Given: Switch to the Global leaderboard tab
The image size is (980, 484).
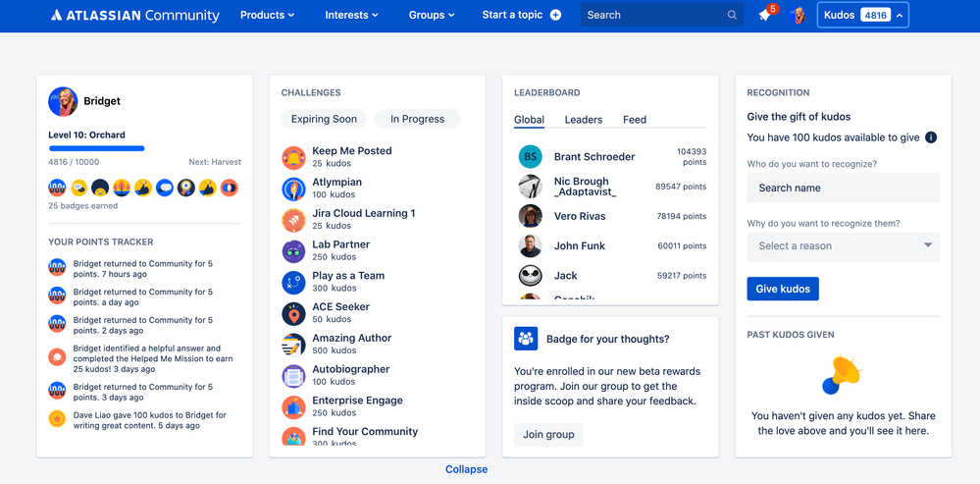Looking at the screenshot, I should [529, 120].
